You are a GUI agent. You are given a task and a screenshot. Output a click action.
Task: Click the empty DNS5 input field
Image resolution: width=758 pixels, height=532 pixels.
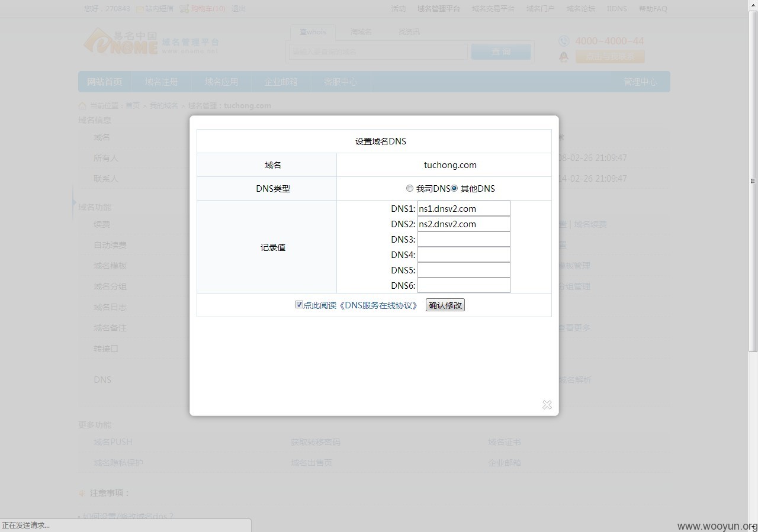point(464,270)
